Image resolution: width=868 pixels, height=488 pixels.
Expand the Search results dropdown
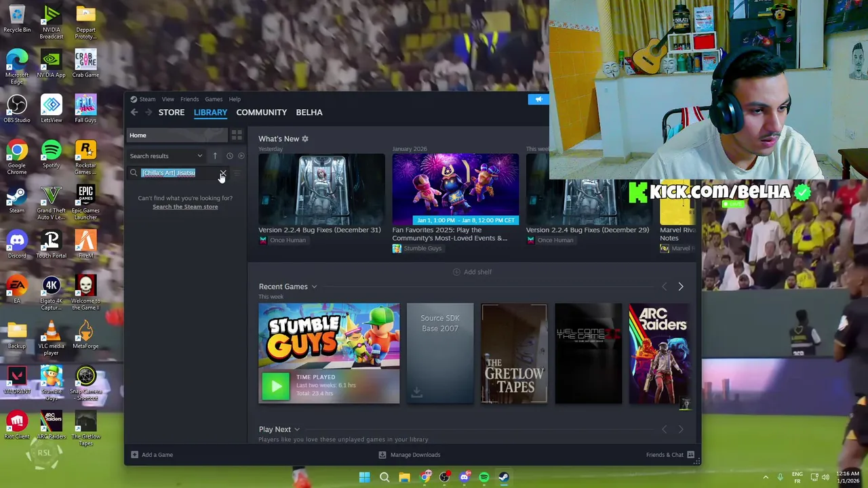166,156
